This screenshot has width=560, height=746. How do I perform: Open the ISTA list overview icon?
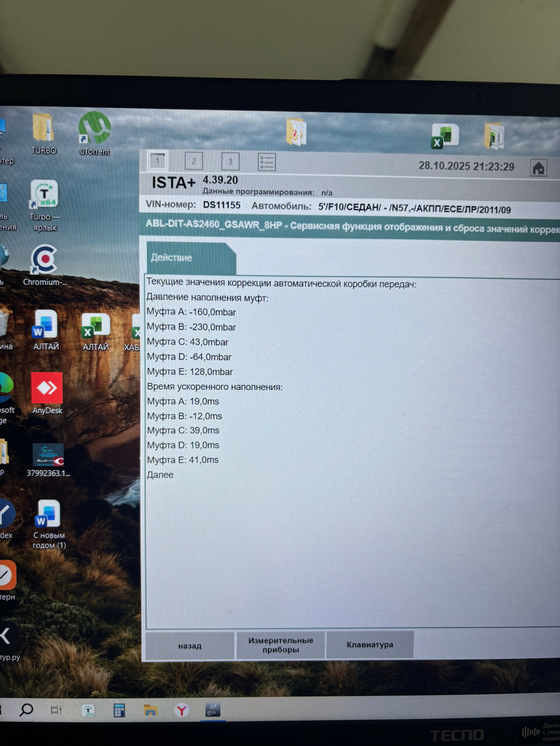tap(267, 162)
